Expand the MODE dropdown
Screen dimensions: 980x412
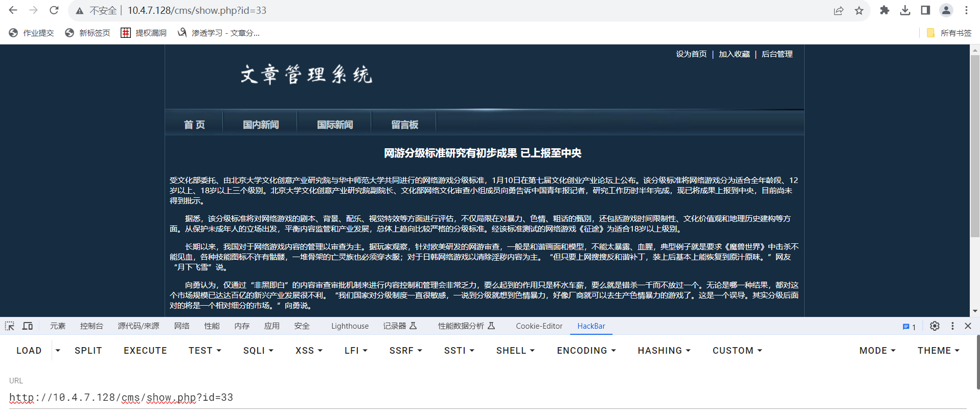[x=877, y=351]
